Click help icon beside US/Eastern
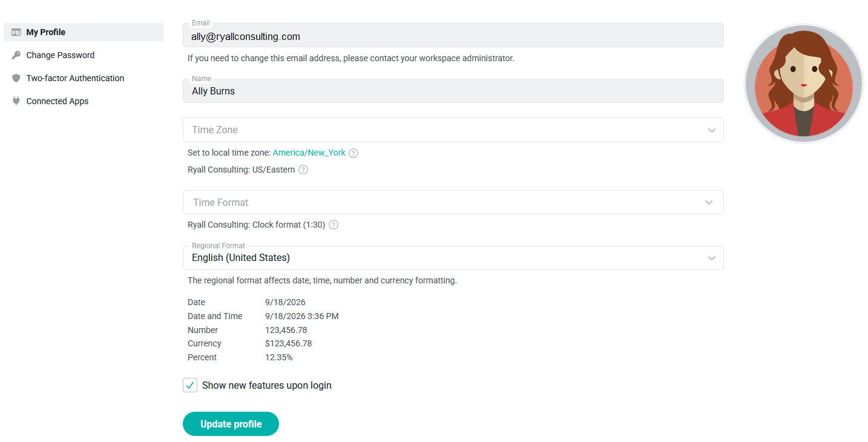 point(303,170)
